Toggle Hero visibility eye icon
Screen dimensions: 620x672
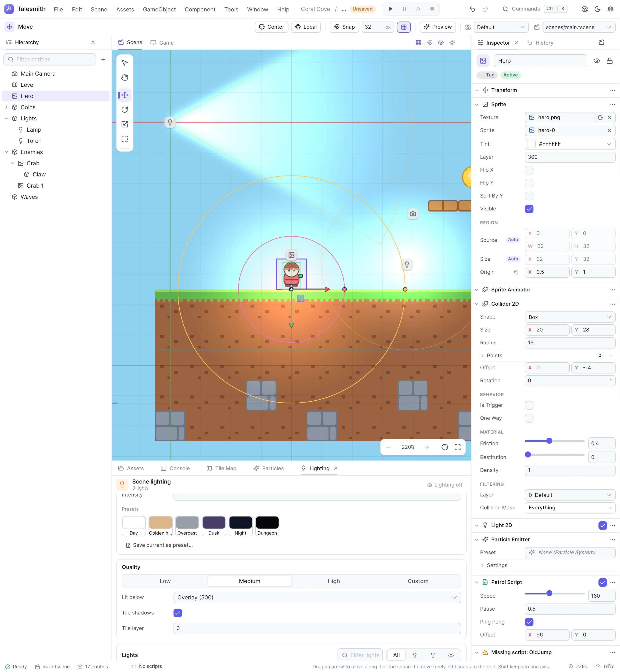[597, 61]
